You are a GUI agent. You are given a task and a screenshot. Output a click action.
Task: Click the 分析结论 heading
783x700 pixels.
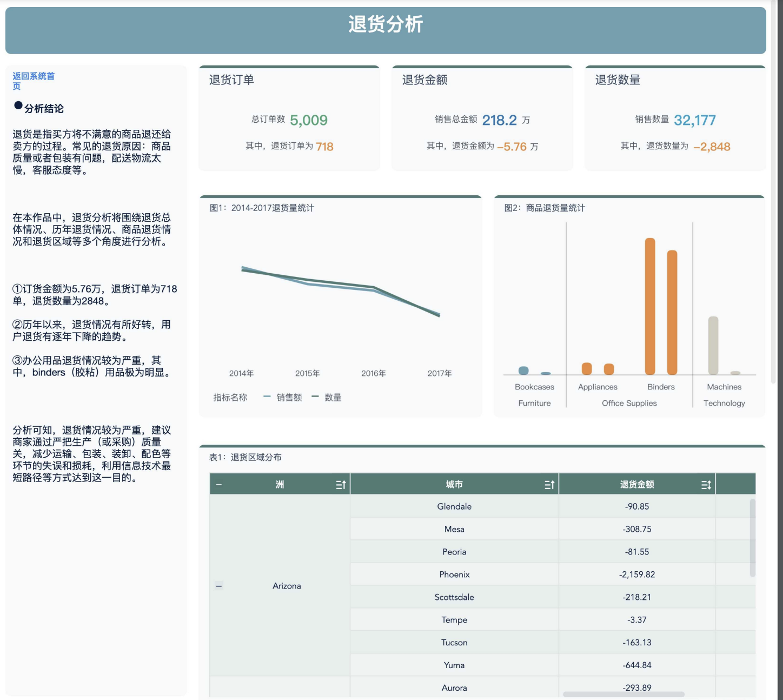click(x=44, y=109)
